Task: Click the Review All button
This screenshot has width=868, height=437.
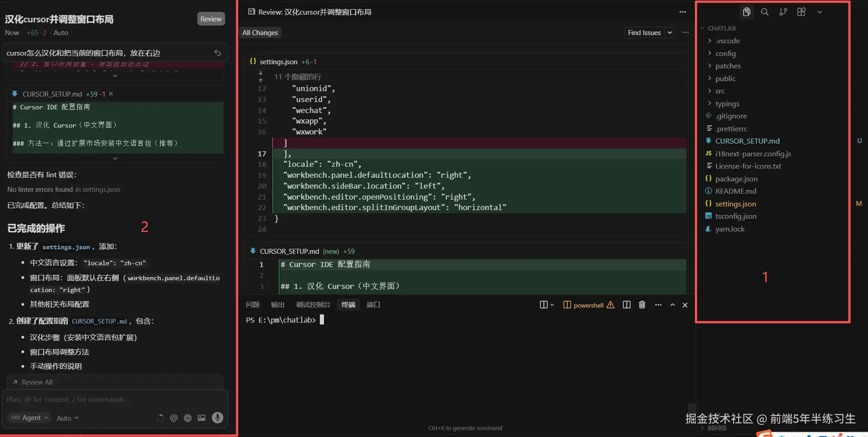Action: 37,382
